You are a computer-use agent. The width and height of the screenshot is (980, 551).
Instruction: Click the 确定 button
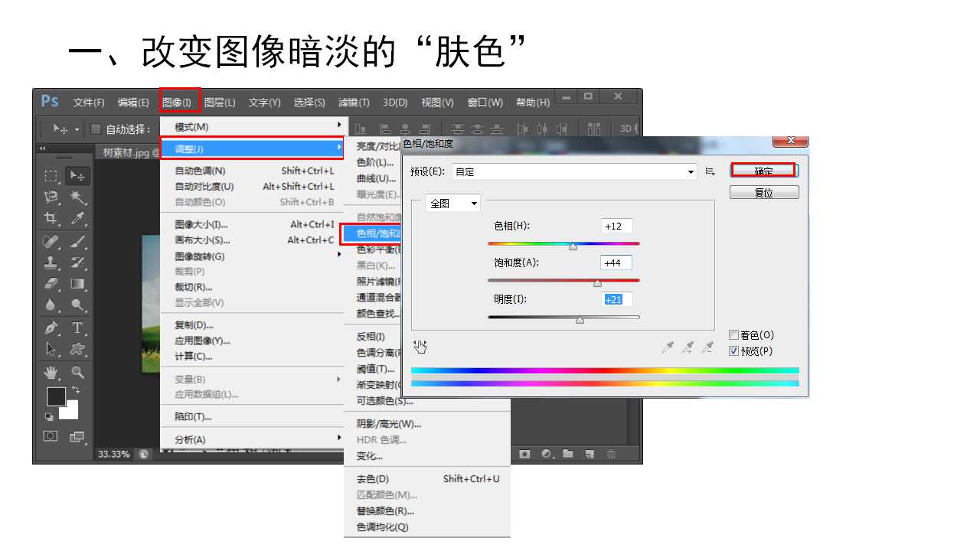point(763,171)
